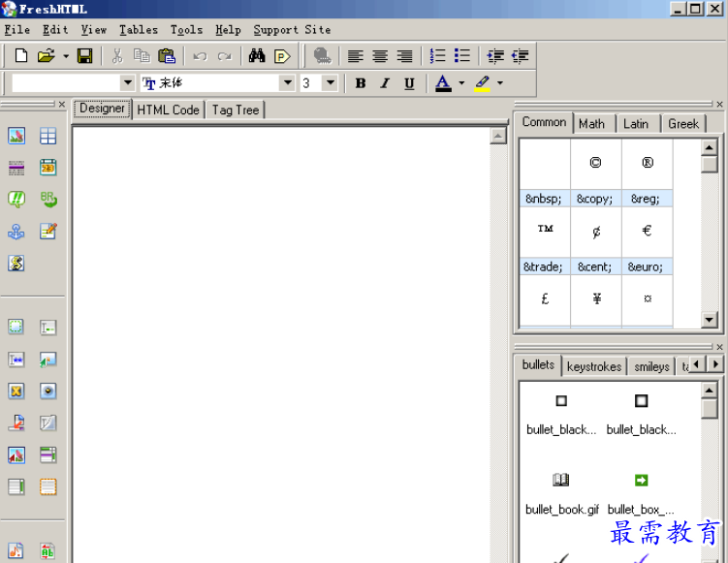Expand the font color dropdown arrow
The height and width of the screenshot is (563, 728).
[x=461, y=83]
